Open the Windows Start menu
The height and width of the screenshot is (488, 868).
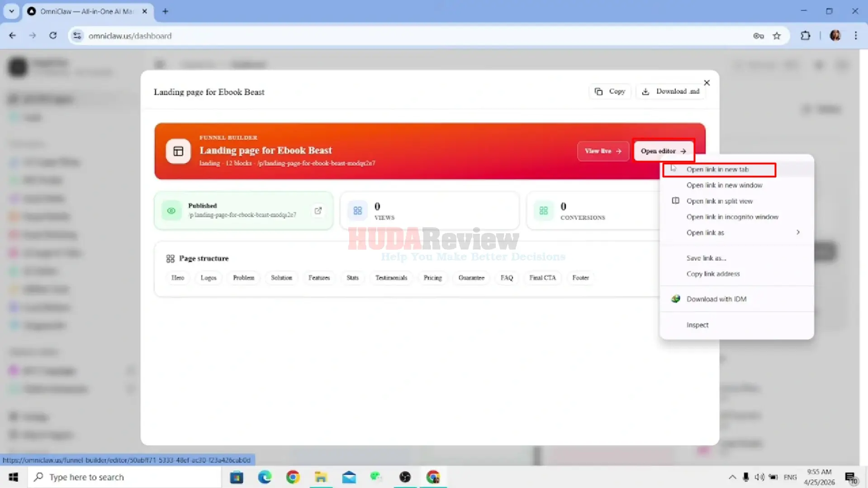[13, 477]
